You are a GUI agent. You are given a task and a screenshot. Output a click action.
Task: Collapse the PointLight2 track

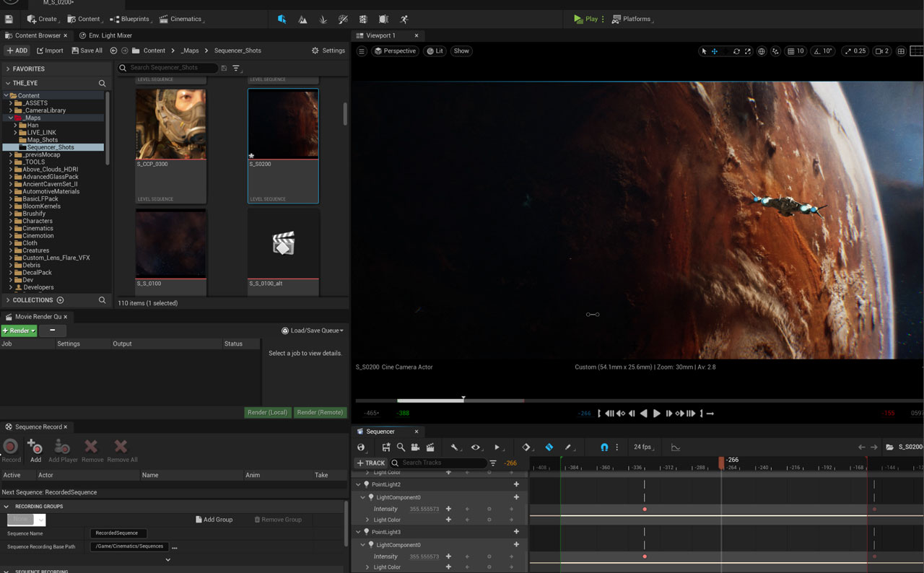click(359, 485)
